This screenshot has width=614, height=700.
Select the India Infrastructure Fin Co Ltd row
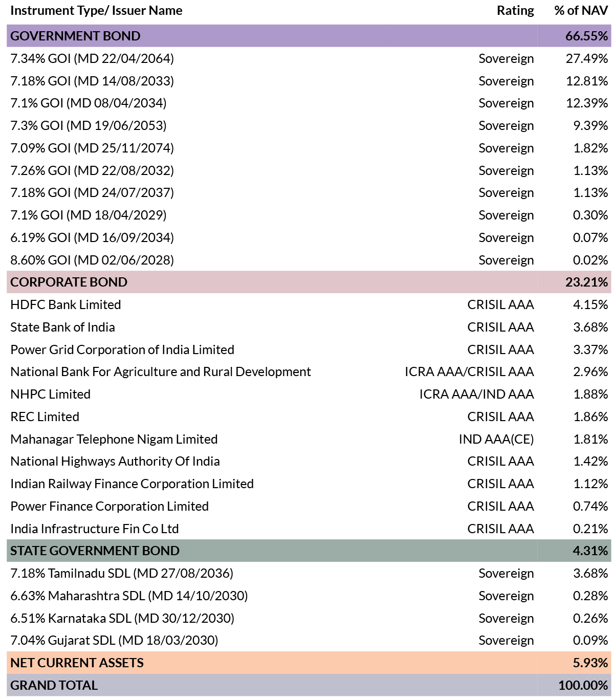pyautogui.click(x=95, y=529)
